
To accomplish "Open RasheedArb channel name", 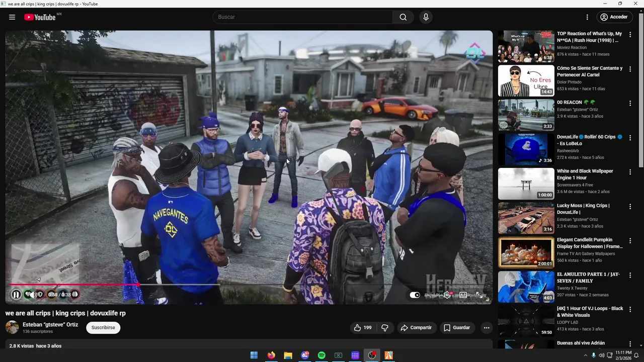I will (x=570, y=150).
